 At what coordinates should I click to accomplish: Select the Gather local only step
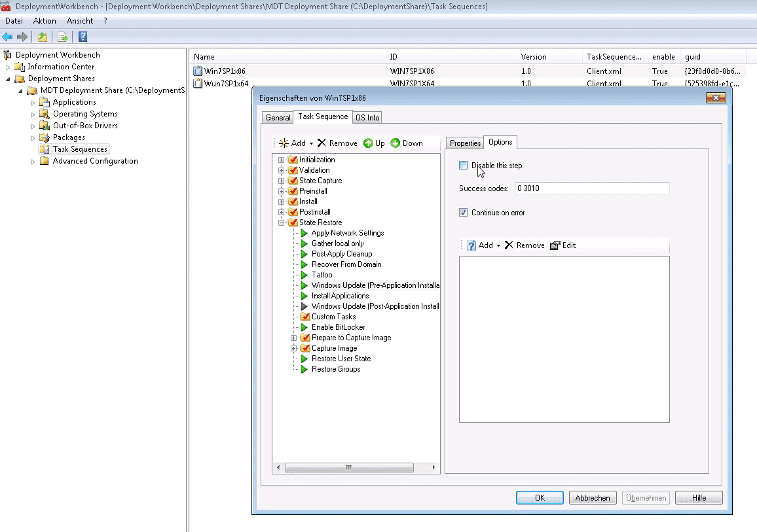(x=337, y=243)
